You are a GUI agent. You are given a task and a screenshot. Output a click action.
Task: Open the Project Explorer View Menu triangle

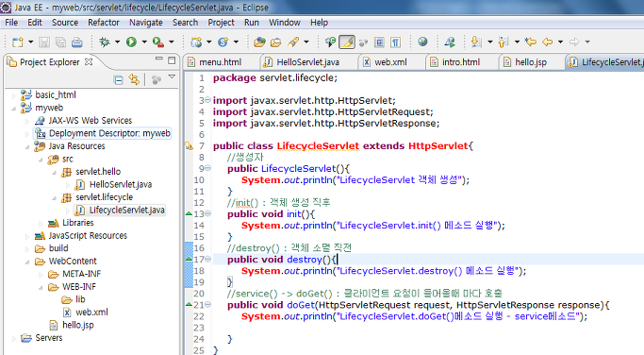click(172, 76)
